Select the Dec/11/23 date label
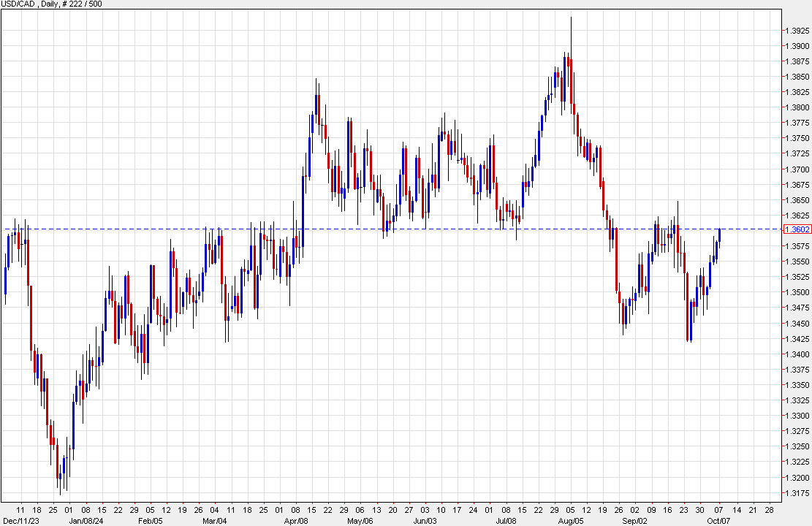 (20, 522)
